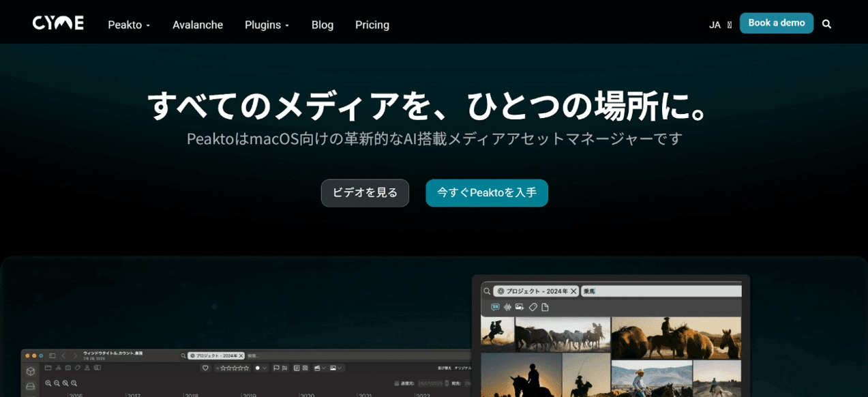Open the JA language selector
Viewport: 868px width, 397px height.
pyautogui.click(x=720, y=25)
